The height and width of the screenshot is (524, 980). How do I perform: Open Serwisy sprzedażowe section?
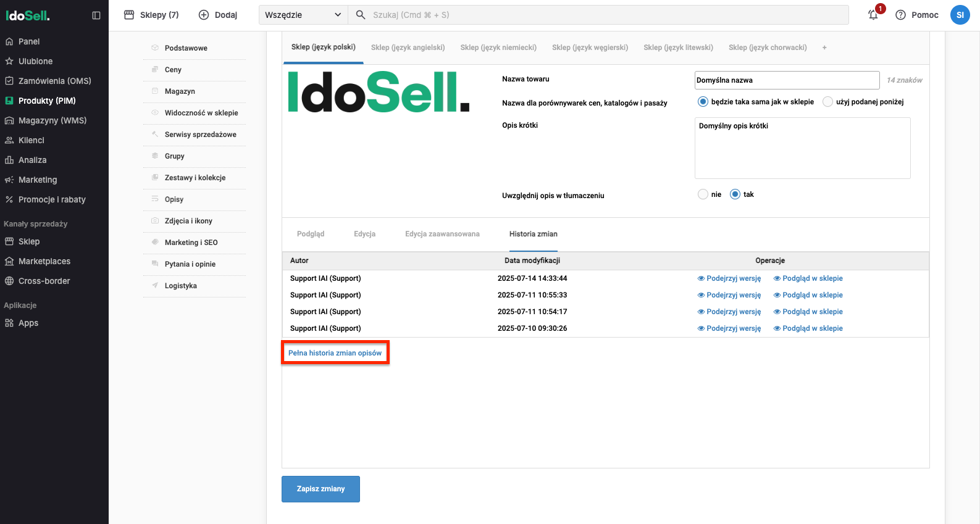pos(201,135)
